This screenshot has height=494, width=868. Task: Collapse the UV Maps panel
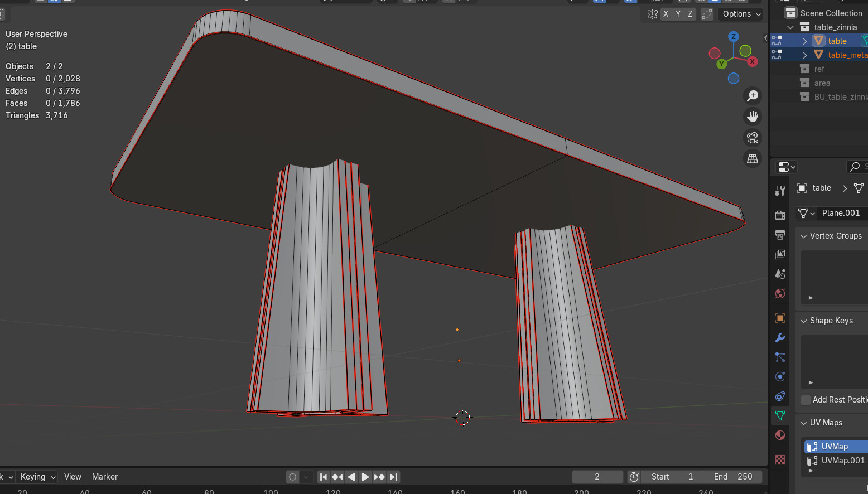click(x=804, y=423)
